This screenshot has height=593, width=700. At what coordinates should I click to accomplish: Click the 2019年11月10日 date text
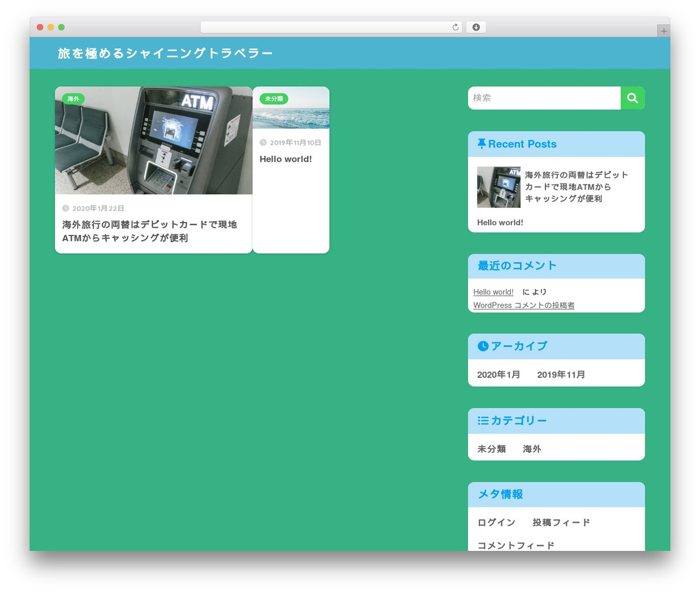click(x=295, y=143)
